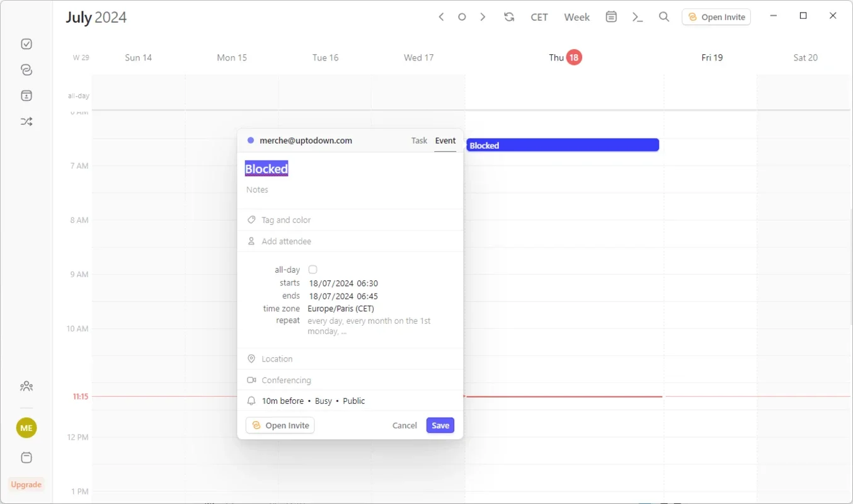Open the command prompt icon
Screen dimensions: 853x504
coord(638,17)
